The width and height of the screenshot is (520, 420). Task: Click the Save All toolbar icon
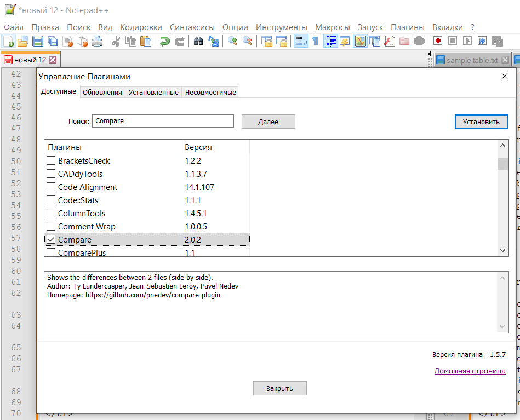click(53, 41)
